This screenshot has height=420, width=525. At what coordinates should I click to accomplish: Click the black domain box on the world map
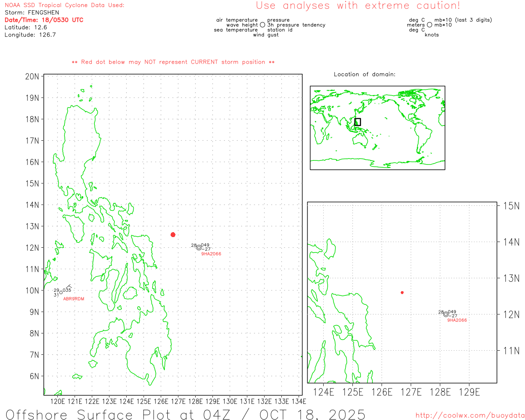point(358,122)
